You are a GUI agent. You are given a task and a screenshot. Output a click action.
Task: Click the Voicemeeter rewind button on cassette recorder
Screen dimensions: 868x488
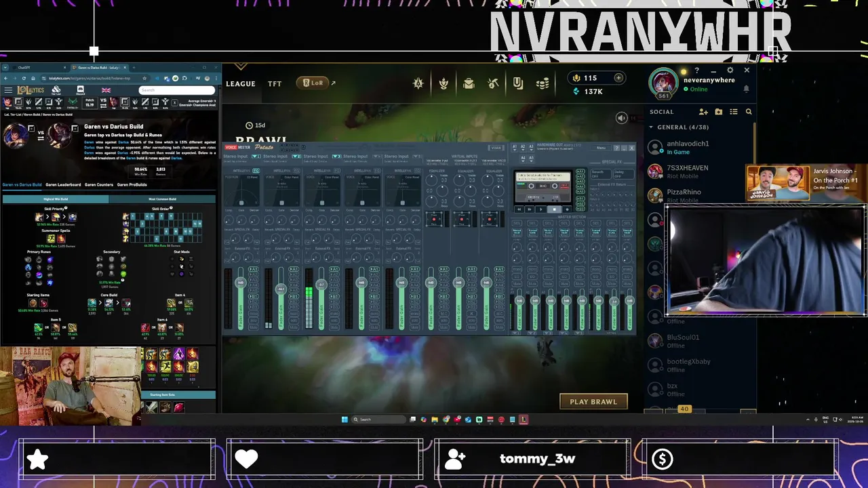[x=519, y=209]
